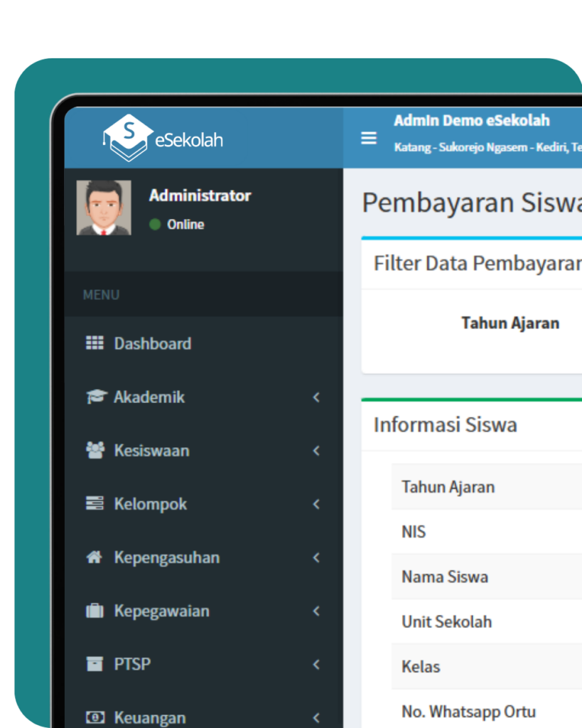Open the Kesiswaan menu item
Image resolution: width=582 pixels, height=728 pixels.
click(x=151, y=450)
